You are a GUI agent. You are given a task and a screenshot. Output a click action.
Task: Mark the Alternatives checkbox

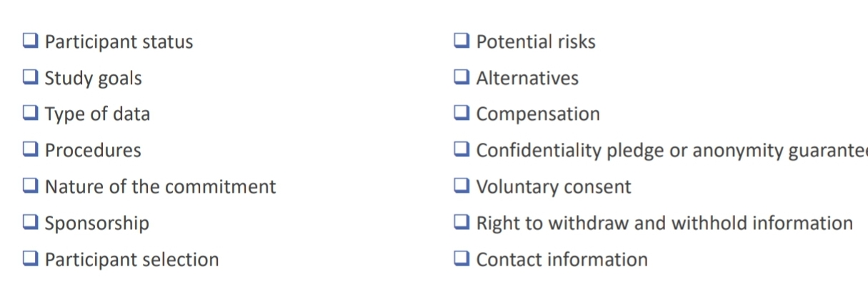point(462,77)
